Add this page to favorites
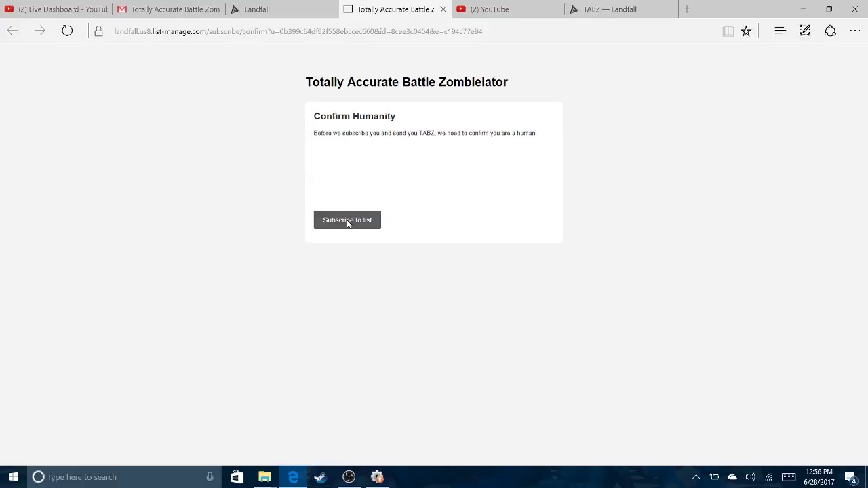Image resolution: width=868 pixels, height=488 pixels. [746, 30]
